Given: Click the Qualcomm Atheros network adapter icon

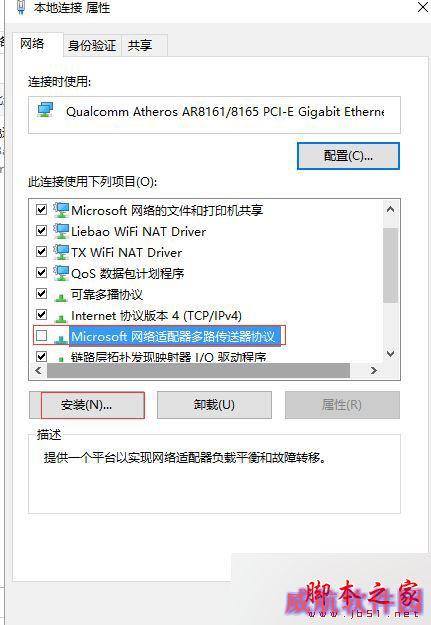Looking at the screenshot, I should coord(45,110).
